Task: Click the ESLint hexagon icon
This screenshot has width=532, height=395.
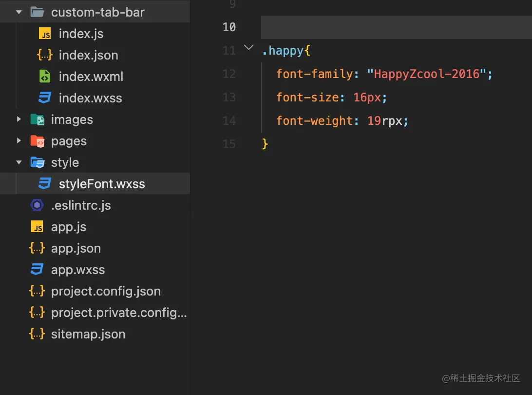Action: 37,205
